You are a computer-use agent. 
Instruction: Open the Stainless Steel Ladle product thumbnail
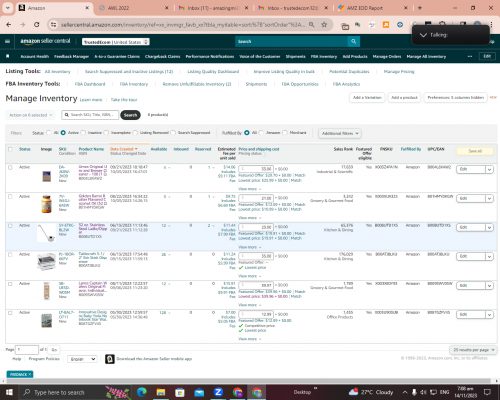click(46, 233)
